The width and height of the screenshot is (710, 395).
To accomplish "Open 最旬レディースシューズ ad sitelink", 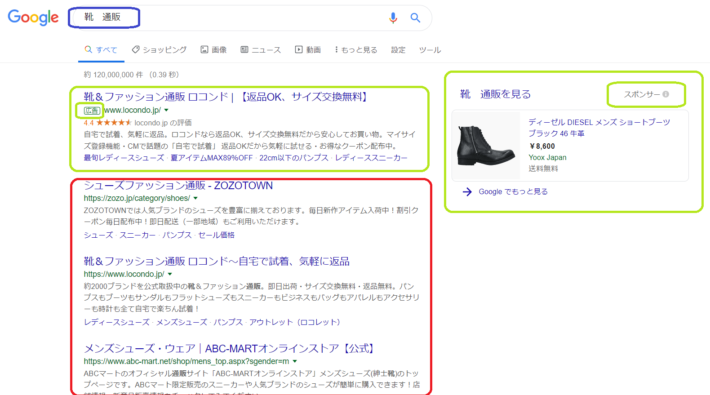I will click(x=124, y=158).
